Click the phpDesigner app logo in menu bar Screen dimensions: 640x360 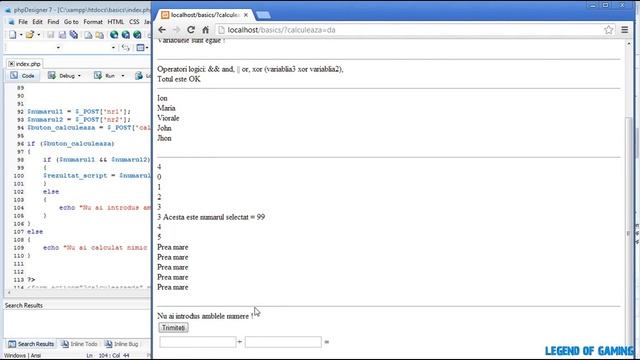[x=11, y=22]
